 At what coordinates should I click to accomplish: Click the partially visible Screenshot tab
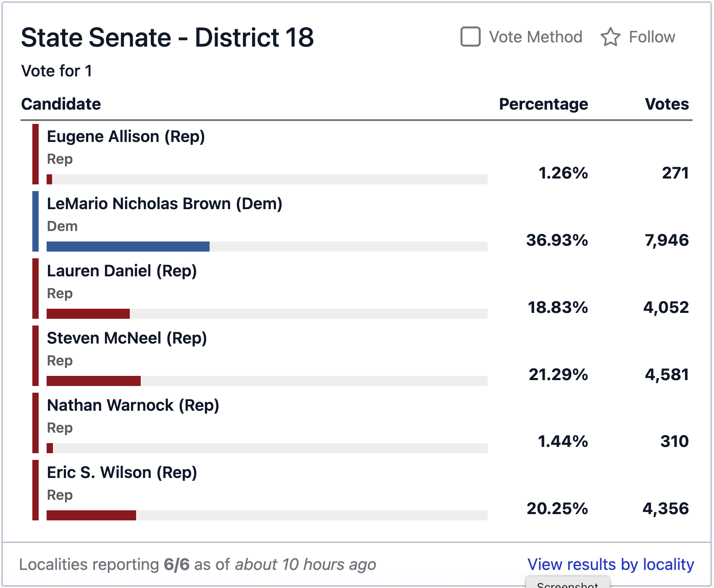tap(567, 583)
